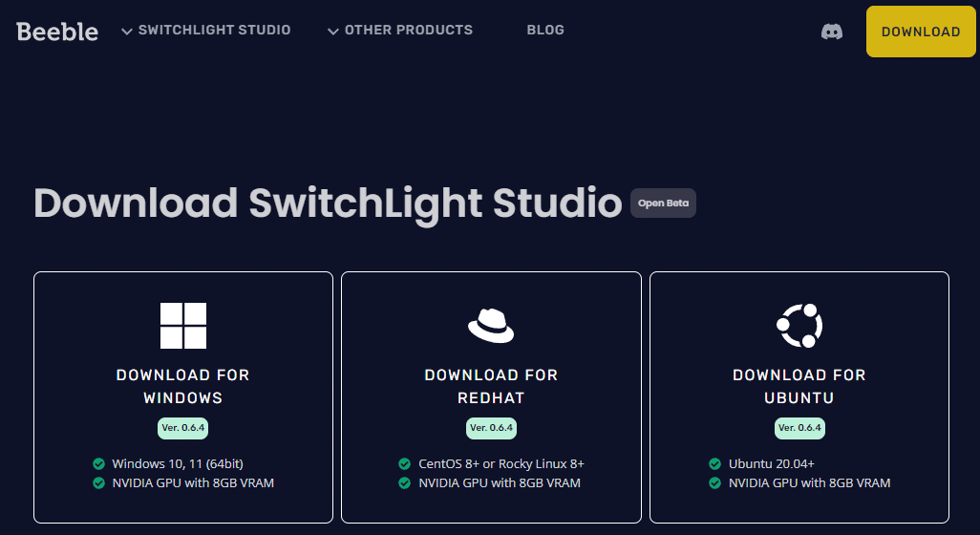
Task: Click the checkmark beside Ubuntu card NVIDIA GPU
Action: click(715, 483)
